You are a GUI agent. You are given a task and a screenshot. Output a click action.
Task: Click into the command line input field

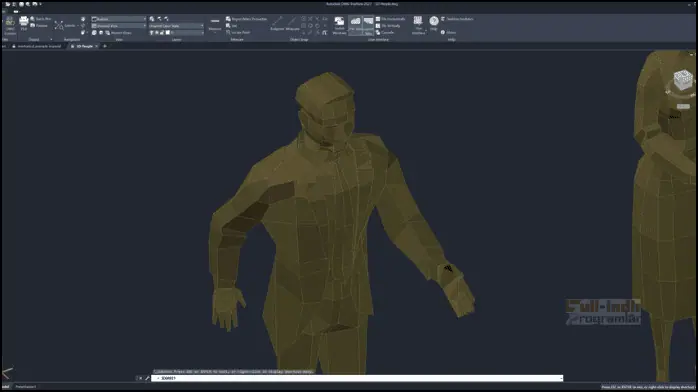pyautogui.click(x=356, y=379)
